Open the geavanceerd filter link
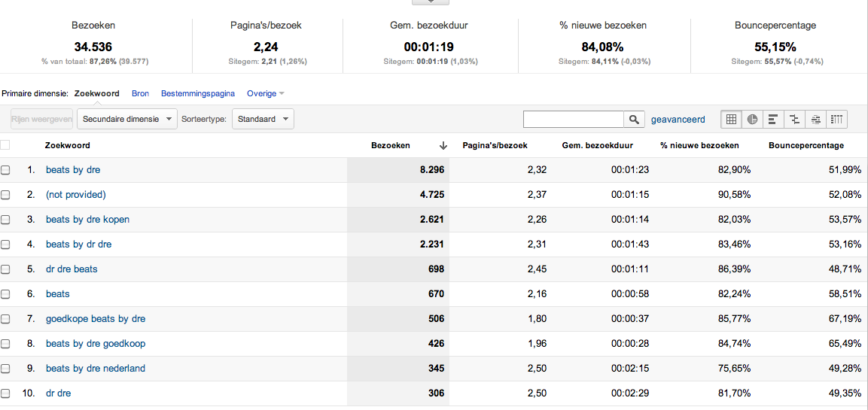This screenshot has width=868, height=410. point(678,119)
